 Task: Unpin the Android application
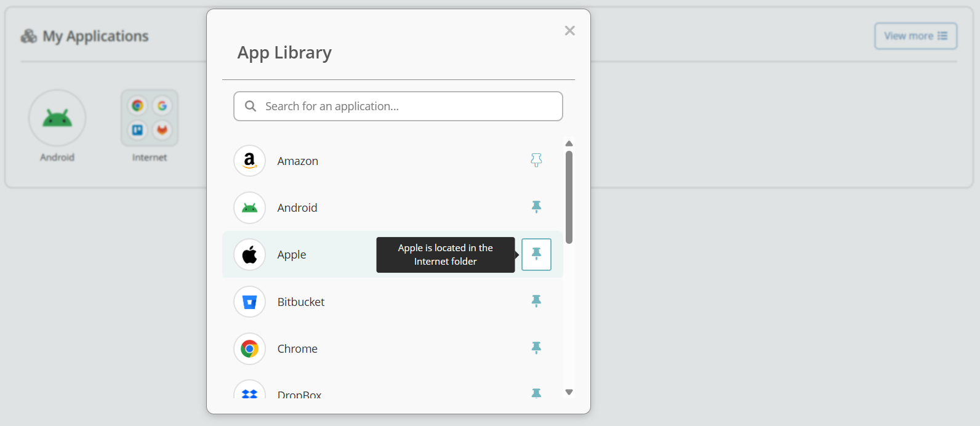point(536,207)
